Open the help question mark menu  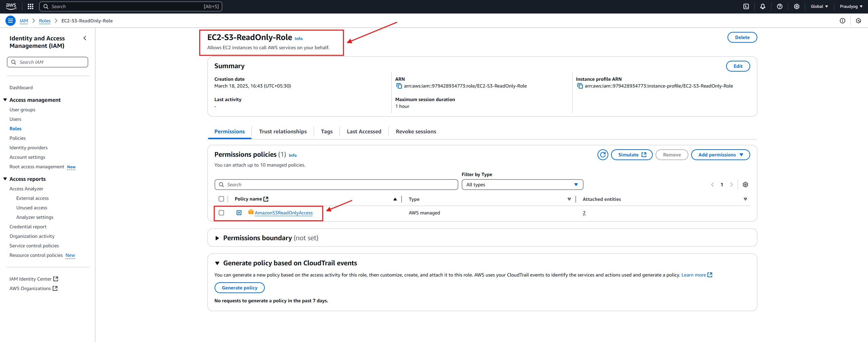click(x=779, y=6)
